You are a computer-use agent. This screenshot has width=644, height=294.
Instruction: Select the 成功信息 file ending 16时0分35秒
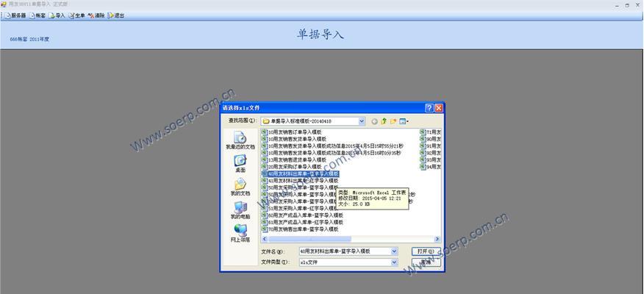[332, 153]
